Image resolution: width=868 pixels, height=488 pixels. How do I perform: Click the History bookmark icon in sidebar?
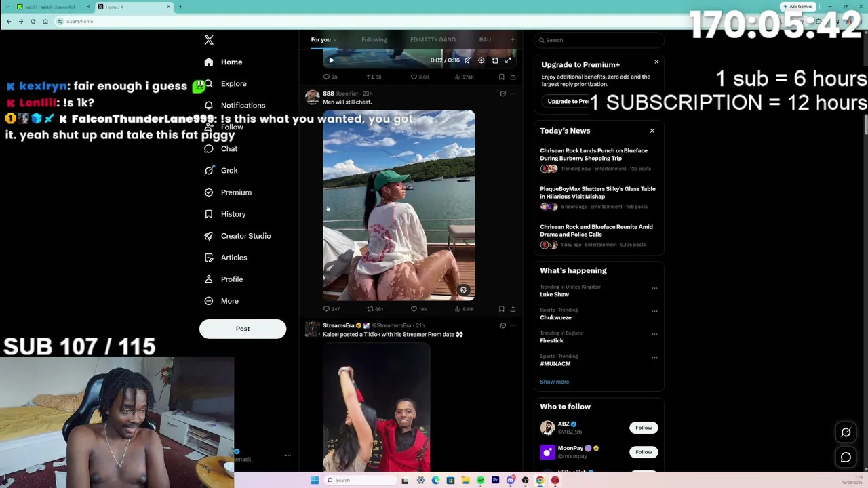click(x=209, y=214)
